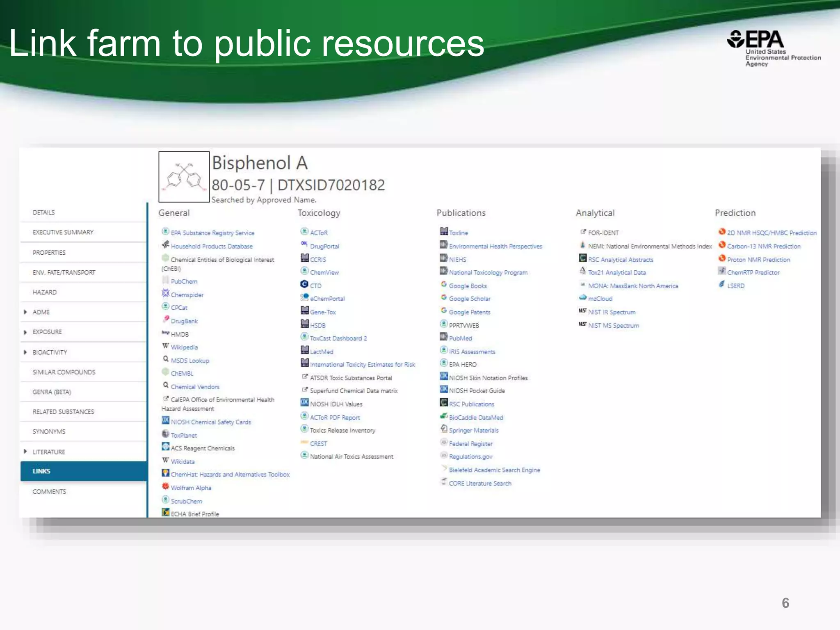Switch to the Properties tab

(x=83, y=253)
